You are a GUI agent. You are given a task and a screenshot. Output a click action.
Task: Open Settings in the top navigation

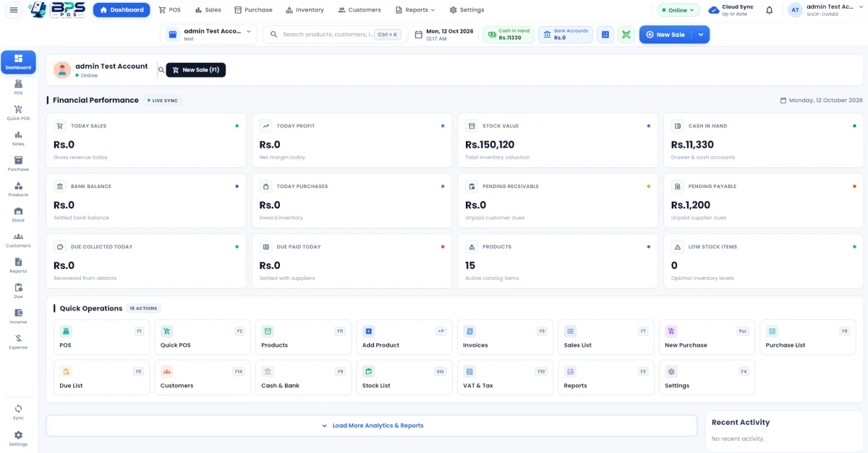point(467,10)
